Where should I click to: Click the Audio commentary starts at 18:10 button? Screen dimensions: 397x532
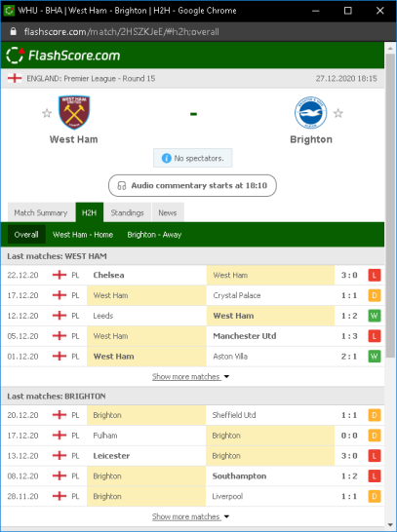coord(192,185)
